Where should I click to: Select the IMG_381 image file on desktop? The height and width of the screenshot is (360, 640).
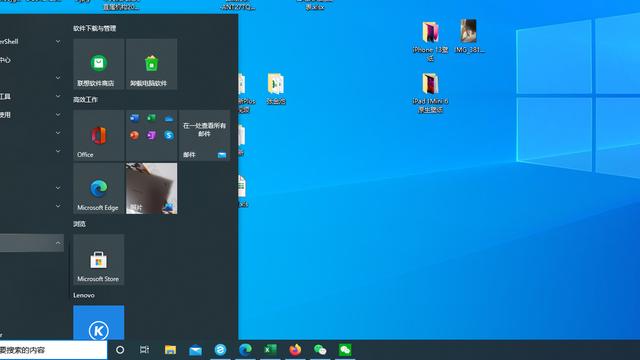point(469,37)
